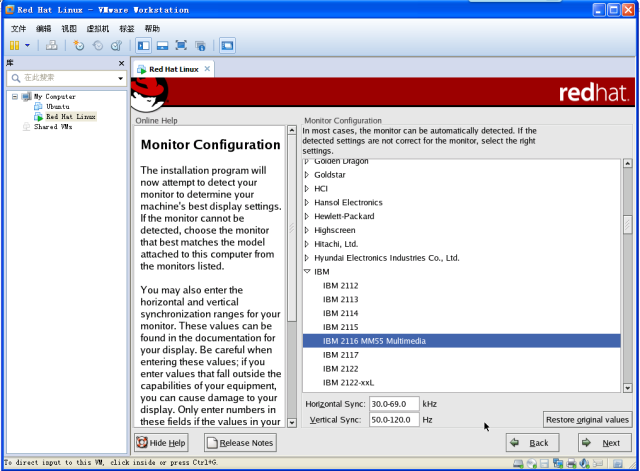
Task: Click the printer status bar icon
Action: click(x=571, y=463)
